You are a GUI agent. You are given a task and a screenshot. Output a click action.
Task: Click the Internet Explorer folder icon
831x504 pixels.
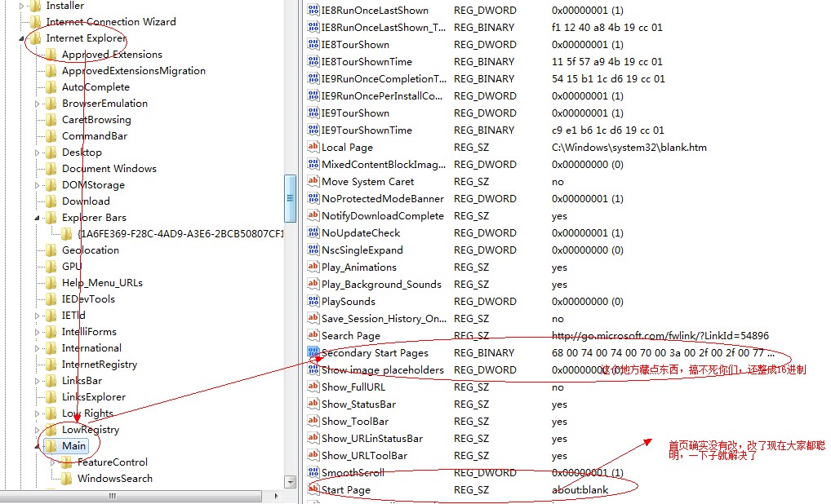tap(35, 38)
